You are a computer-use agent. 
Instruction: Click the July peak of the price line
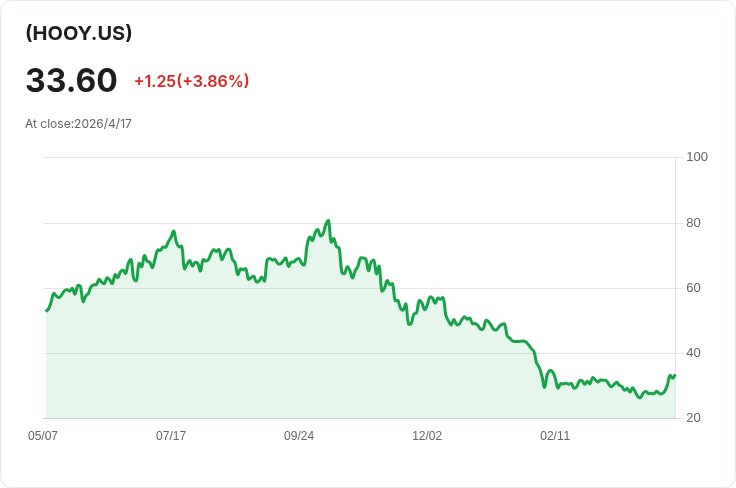click(174, 232)
